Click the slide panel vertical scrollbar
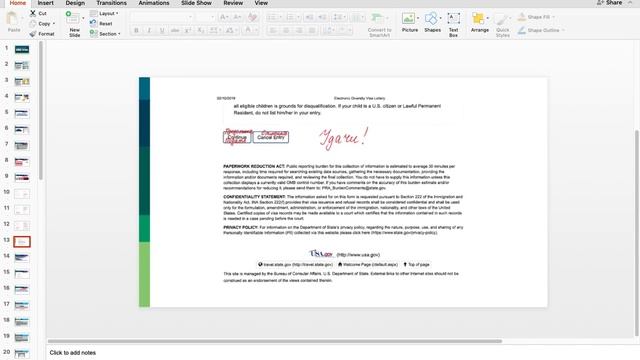 point(40,110)
